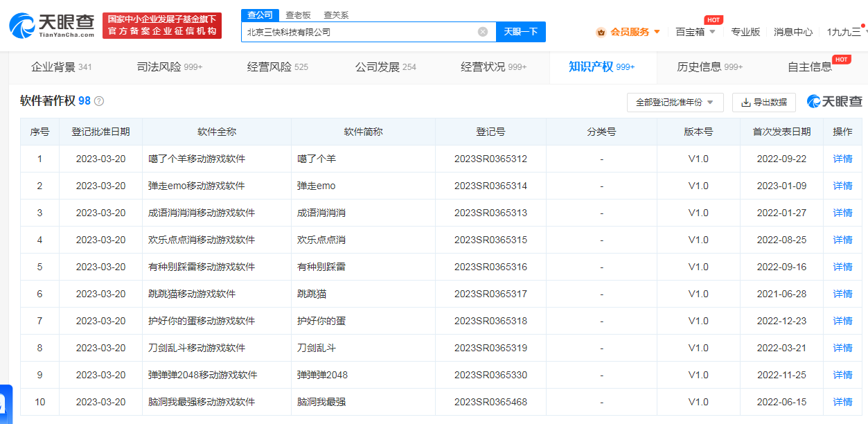Open the 历史信息 tab
Screen dimensions: 868x424
(x=710, y=67)
